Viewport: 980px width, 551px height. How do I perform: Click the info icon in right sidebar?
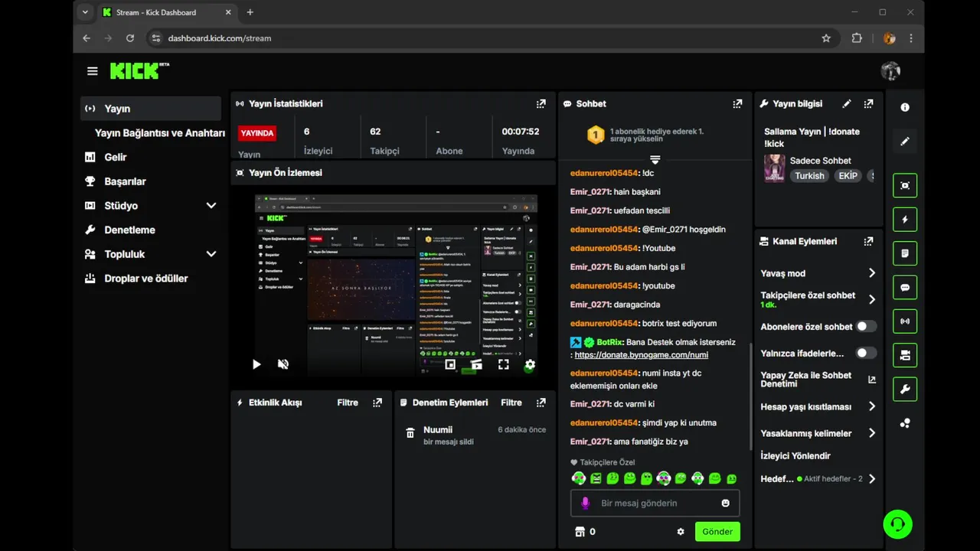point(905,108)
